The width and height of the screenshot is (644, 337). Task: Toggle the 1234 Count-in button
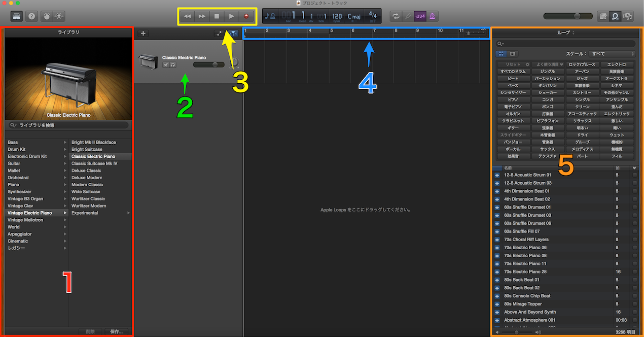click(420, 16)
